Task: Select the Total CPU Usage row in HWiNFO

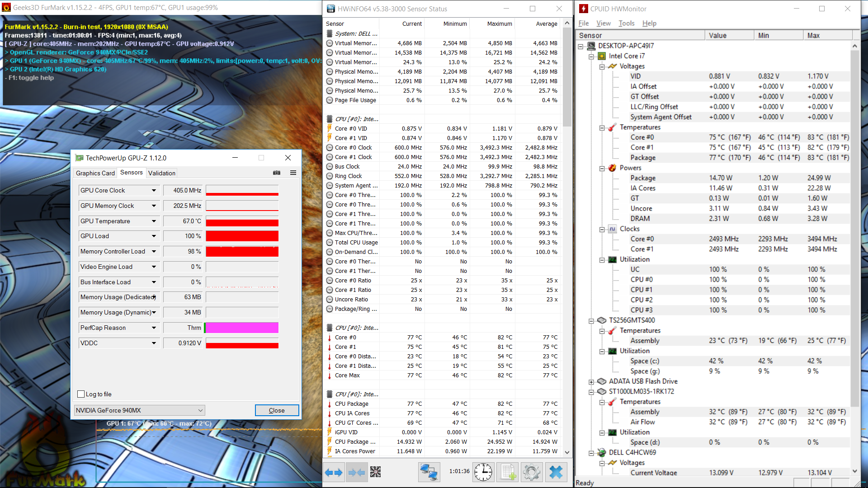Action: point(443,243)
